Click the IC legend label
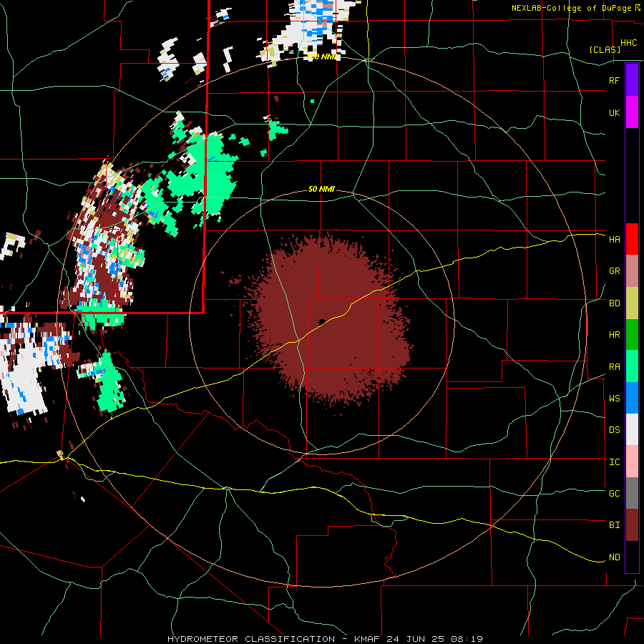 pos(614,462)
